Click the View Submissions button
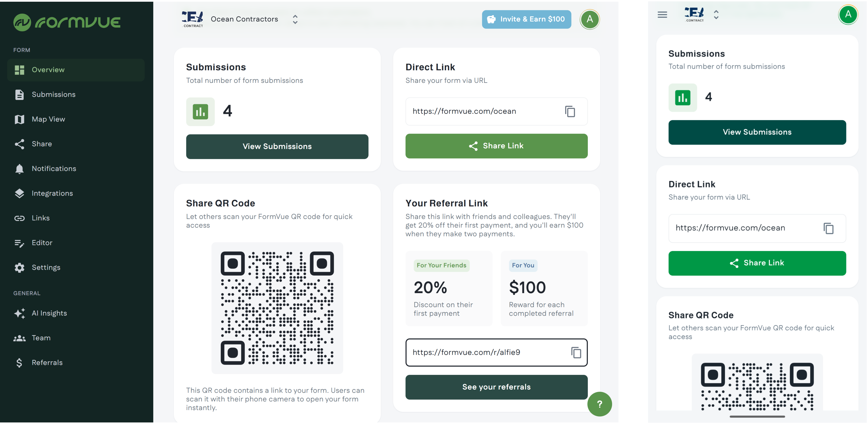This screenshot has height=425, width=868. tap(277, 146)
